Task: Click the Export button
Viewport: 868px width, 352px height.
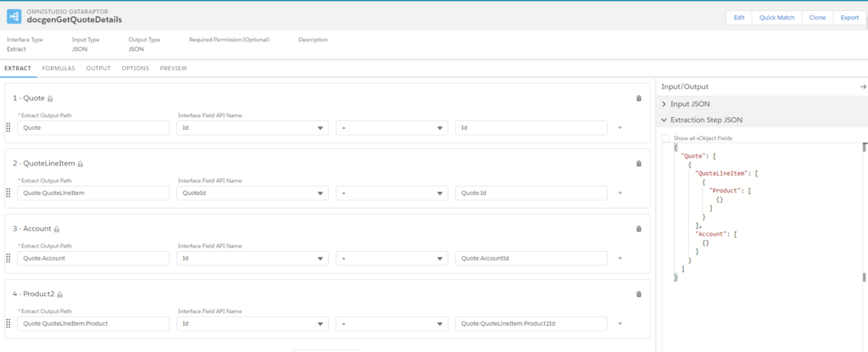Action: pyautogui.click(x=849, y=18)
